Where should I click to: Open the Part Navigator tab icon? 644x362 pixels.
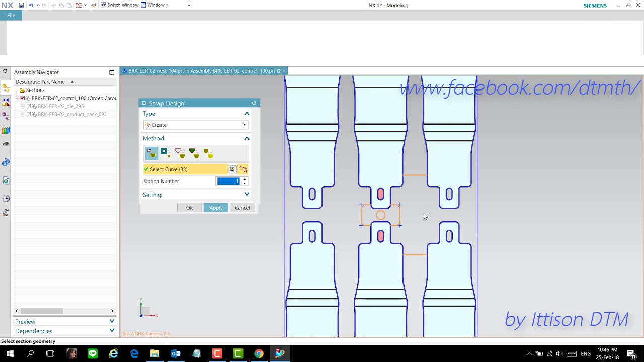6,116
